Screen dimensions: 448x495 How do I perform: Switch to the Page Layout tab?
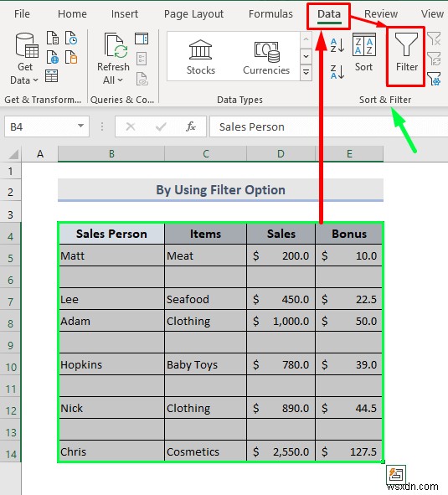click(193, 14)
